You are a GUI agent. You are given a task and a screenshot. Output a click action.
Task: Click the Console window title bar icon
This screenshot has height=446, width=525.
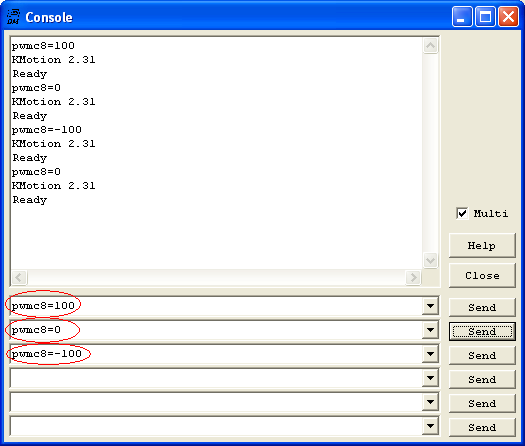[13, 17]
